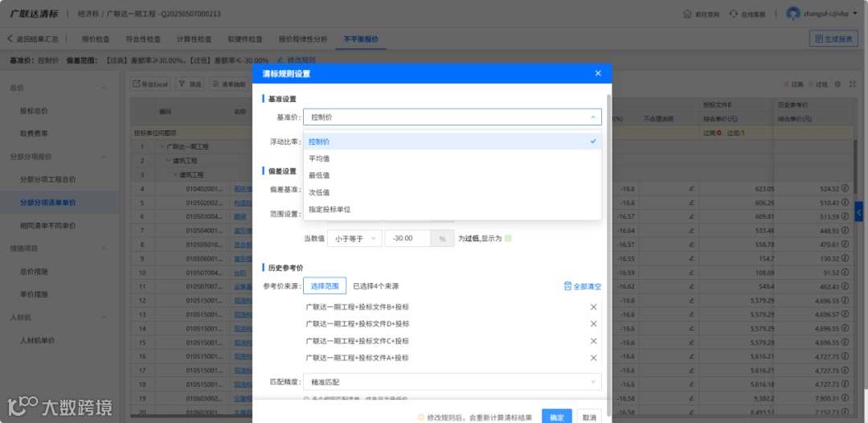
Task: Click 全部清空 to clear all sources
Action: click(x=583, y=286)
